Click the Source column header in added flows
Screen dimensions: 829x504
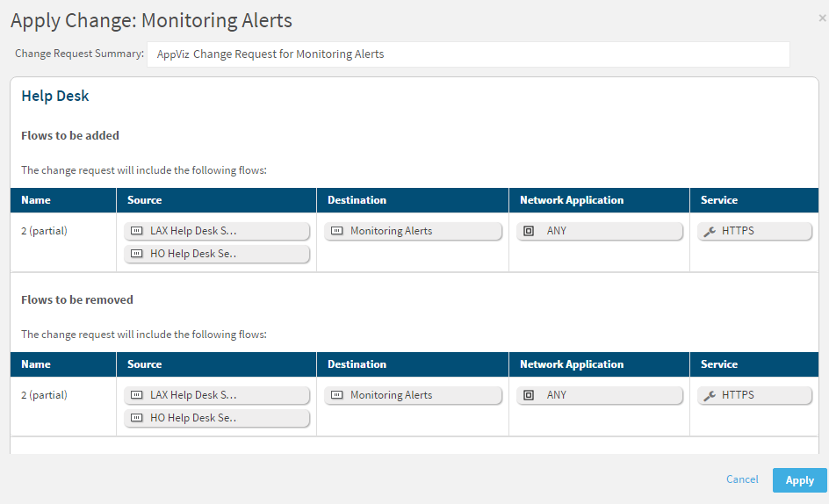(145, 200)
